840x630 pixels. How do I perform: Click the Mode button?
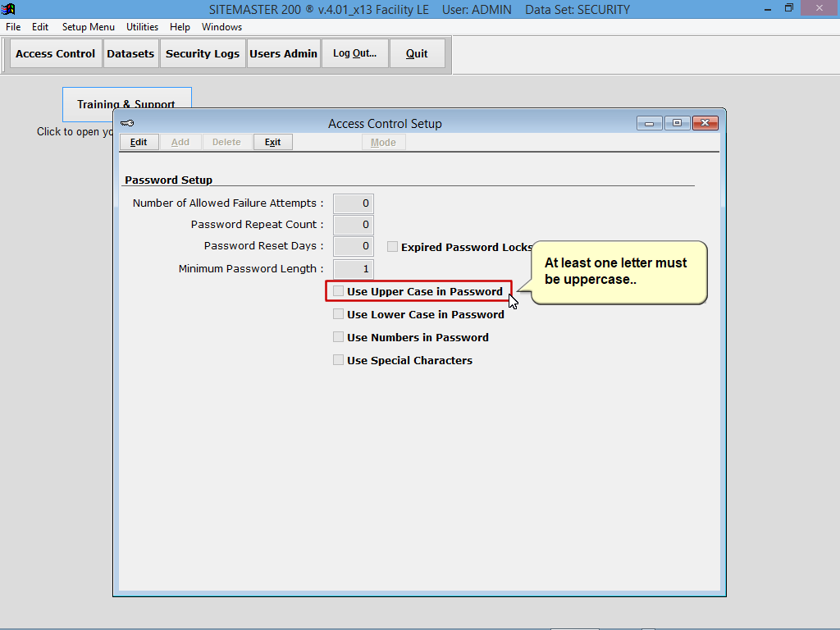coord(384,143)
